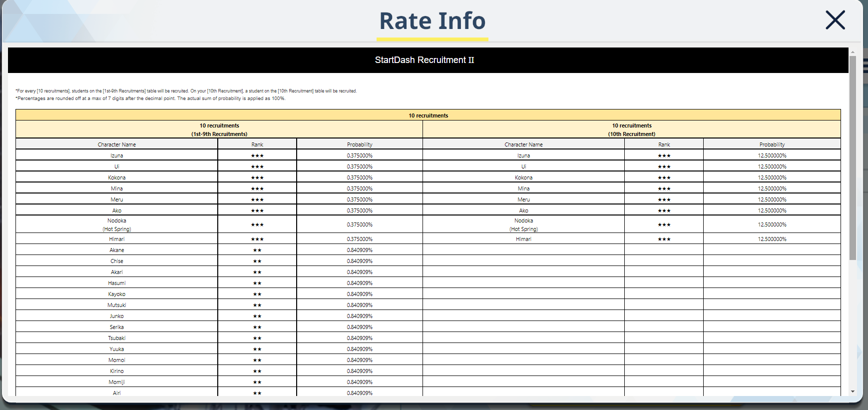Select the Momiji row name
The width and height of the screenshot is (868, 410).
(117, 382)
